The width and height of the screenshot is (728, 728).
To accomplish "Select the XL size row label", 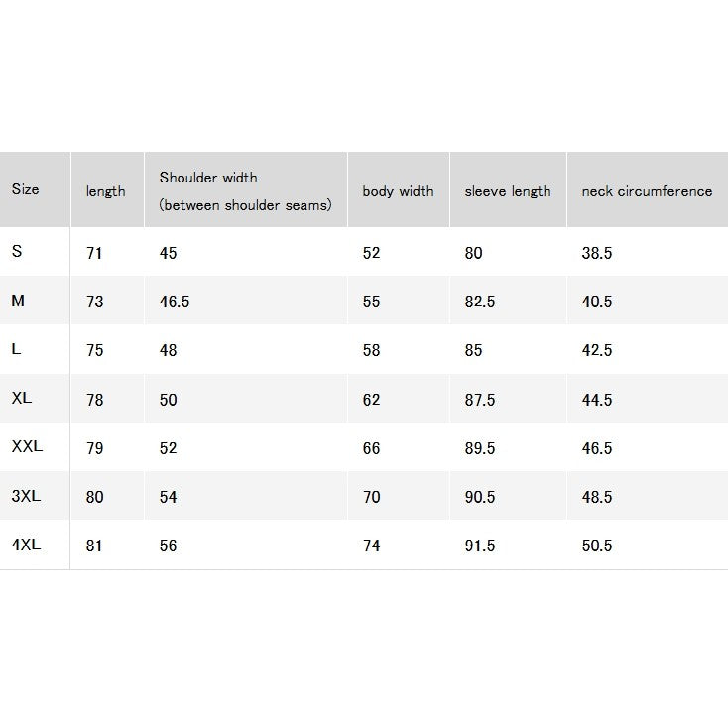I will 22,398.
